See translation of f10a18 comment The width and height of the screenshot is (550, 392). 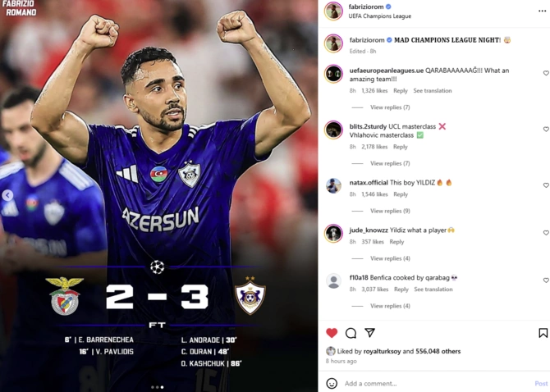(433, 289)
